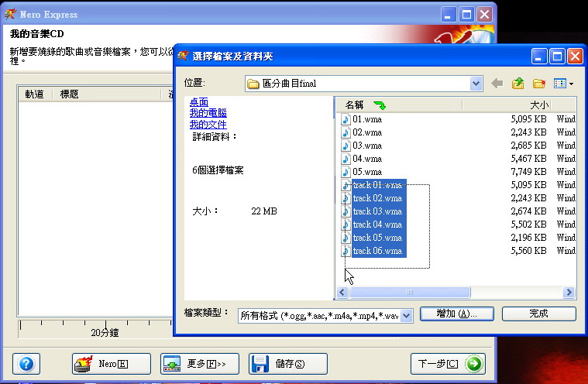Viewport: 588px width, 384px height.
Task: Sort files by 大小 column header
Action: [538, 105]
